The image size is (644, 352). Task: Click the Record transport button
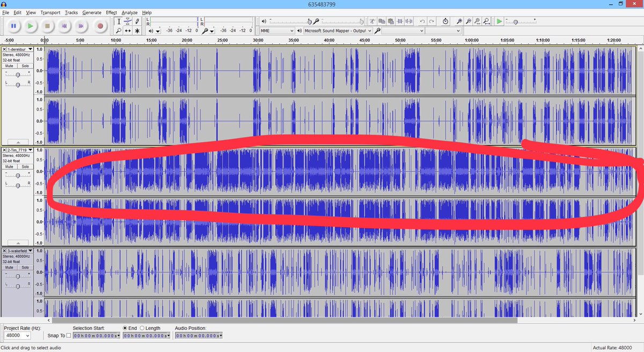coord(100,25)
